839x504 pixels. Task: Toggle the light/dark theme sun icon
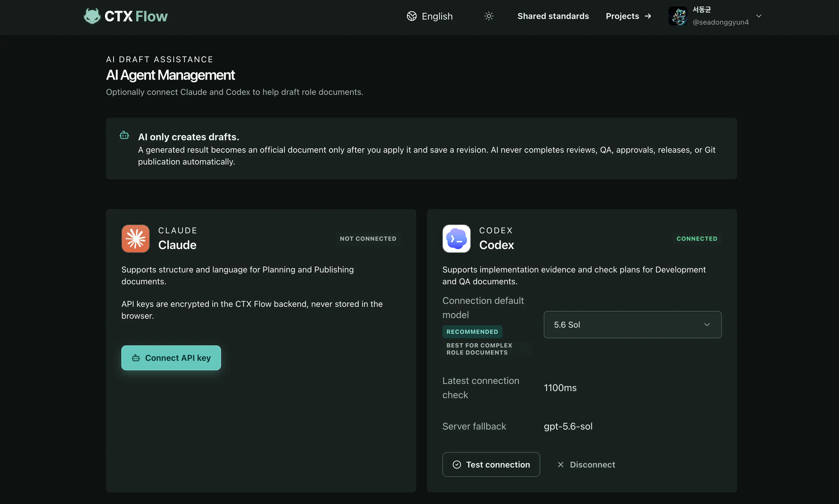(489, 16)
